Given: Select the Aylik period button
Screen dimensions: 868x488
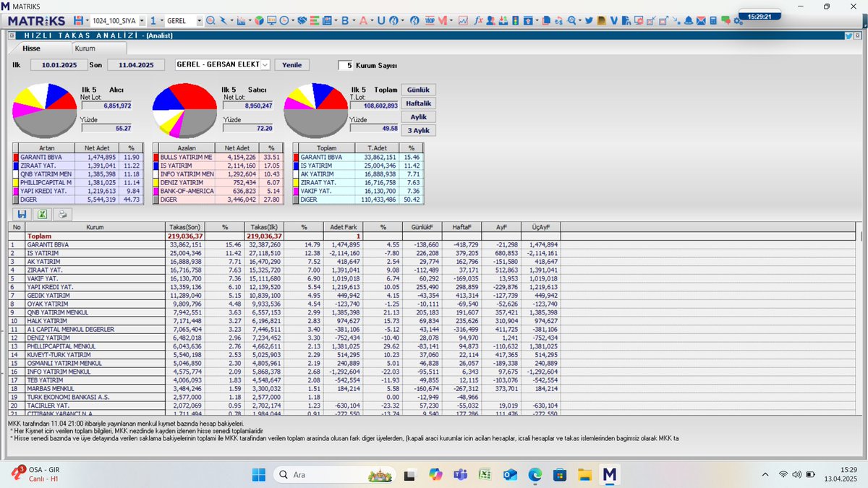Looking at the screenshot, I should tap(418, 116).
